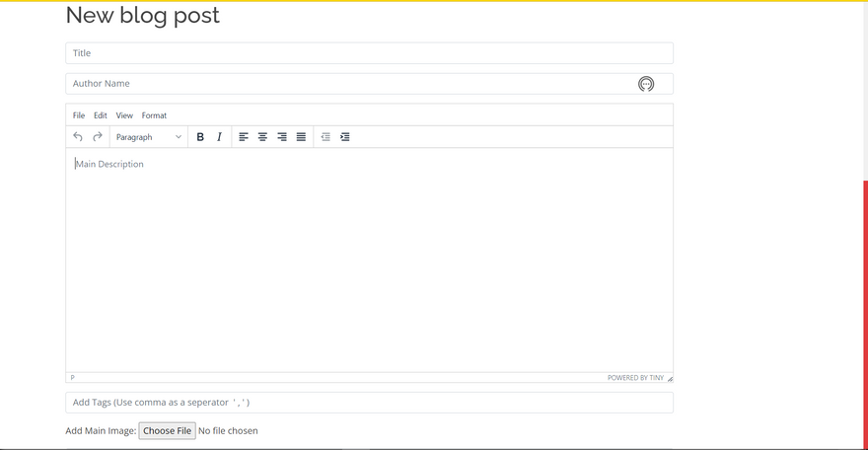Focus the Title input field
Image resolution: width=868 pixels, height=450 pixels.
coord(369,53)
